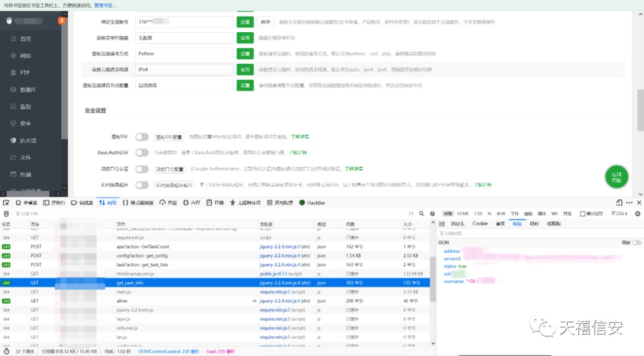Image resolution: width=644 pixels, height=356 pixels.
Task: Click the sidebar horizontal scrollbar thumb
Action: click(x=29, y=193)
